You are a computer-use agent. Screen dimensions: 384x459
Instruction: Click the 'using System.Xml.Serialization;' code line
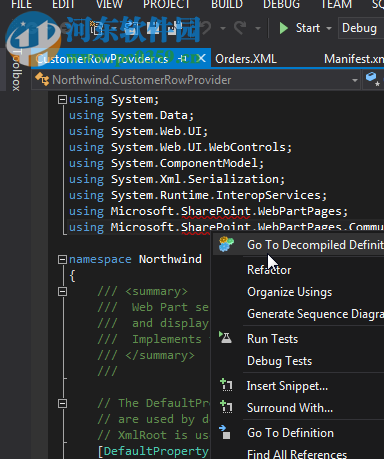tap(177, 179)
